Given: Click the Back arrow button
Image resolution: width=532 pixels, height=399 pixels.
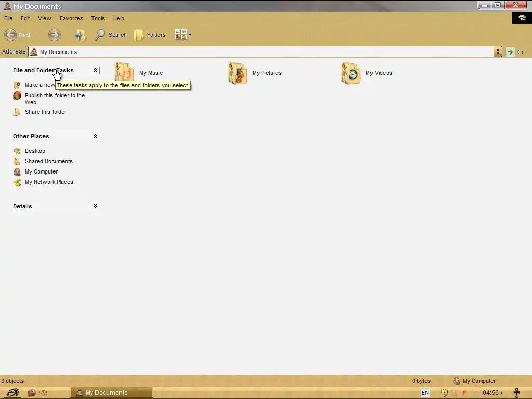Looking at the screenshot, I should pos(10,35).
